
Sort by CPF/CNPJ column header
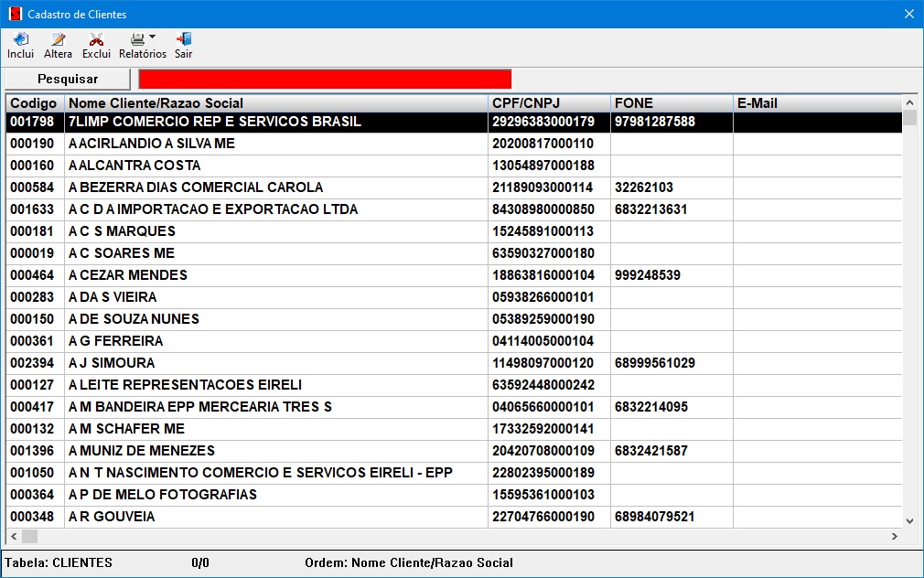pos(549,103)
